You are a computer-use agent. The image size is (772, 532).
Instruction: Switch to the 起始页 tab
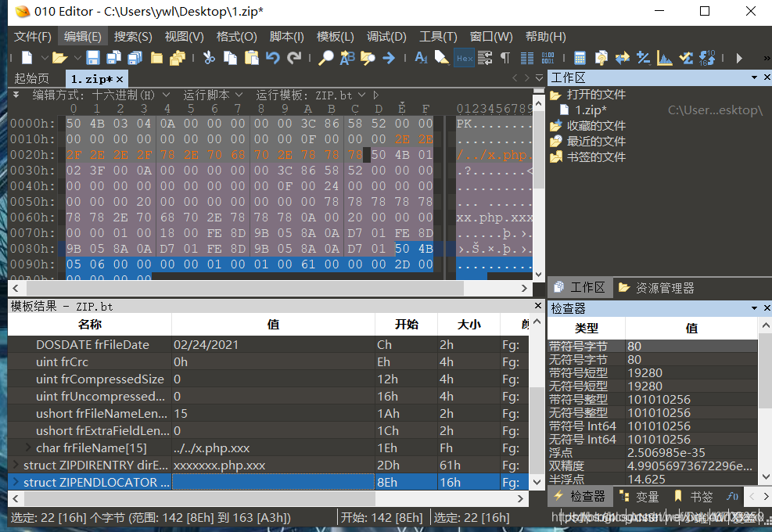pos(32,79)
